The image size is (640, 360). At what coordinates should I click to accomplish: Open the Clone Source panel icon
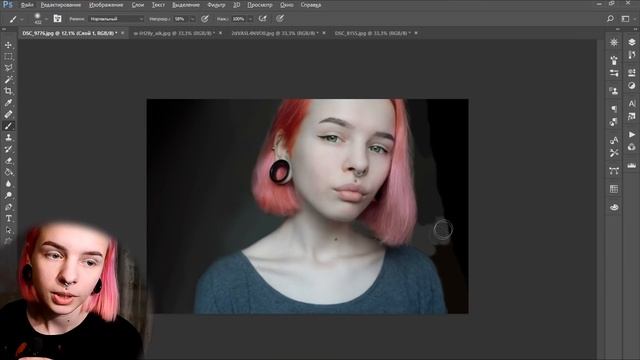[614, 91]
